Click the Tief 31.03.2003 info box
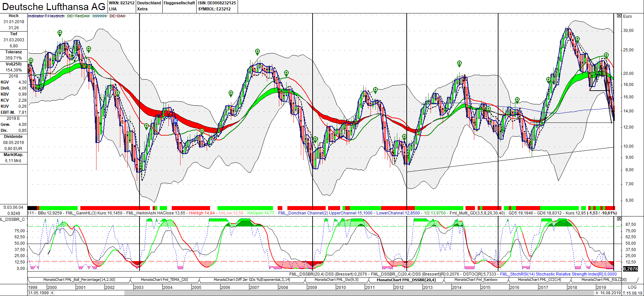 (13, 40)
